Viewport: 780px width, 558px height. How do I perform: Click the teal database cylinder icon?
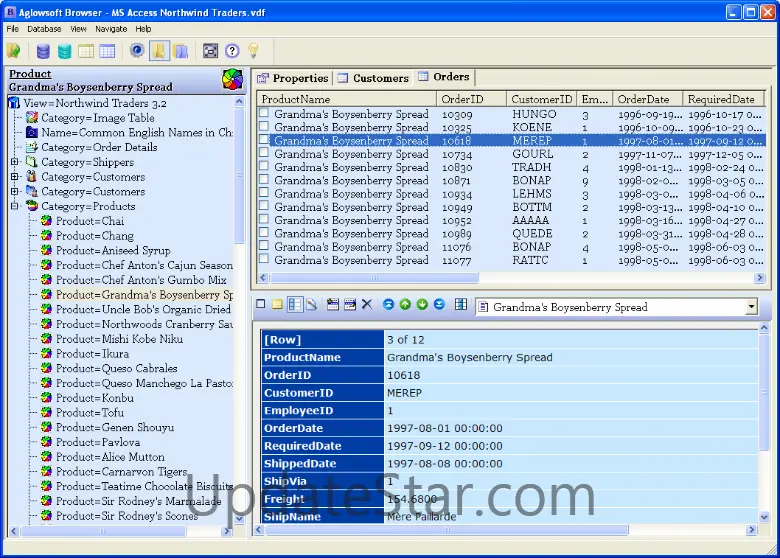tap(65, 51)
